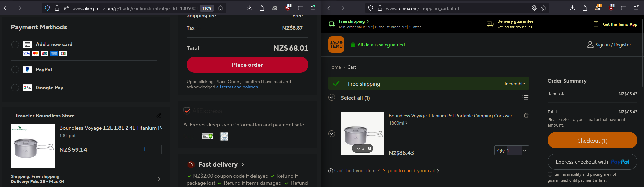Click the AliExpress zoom level 110% indicator
Image resolution: width=644 pixels, height=187 pixels.
pyautogui.click(x=207, y=8)
